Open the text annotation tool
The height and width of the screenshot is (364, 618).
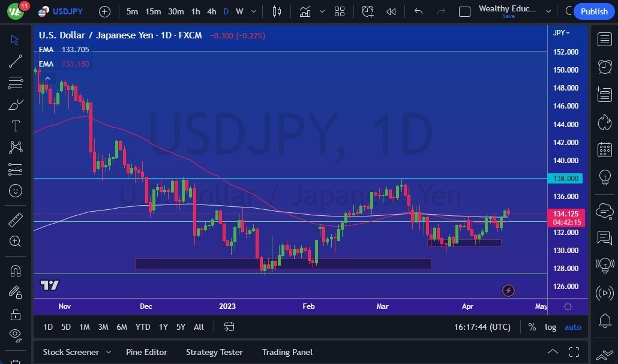pos(15,126)
